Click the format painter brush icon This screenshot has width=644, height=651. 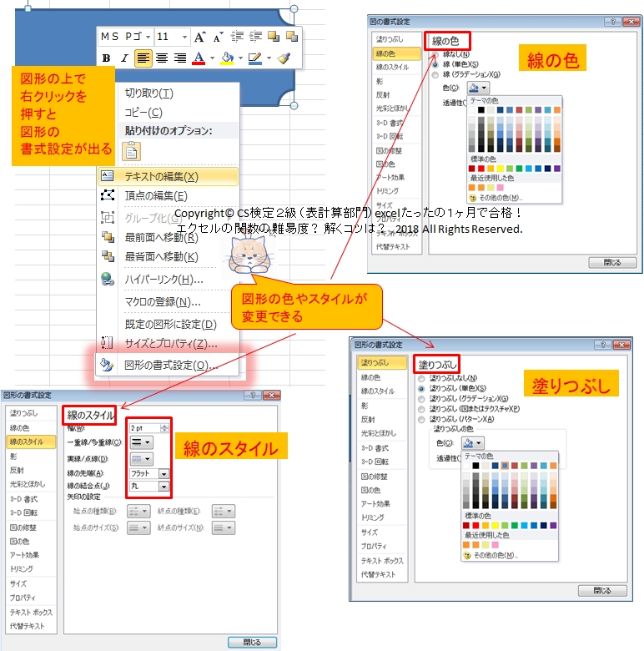(284, 58)
